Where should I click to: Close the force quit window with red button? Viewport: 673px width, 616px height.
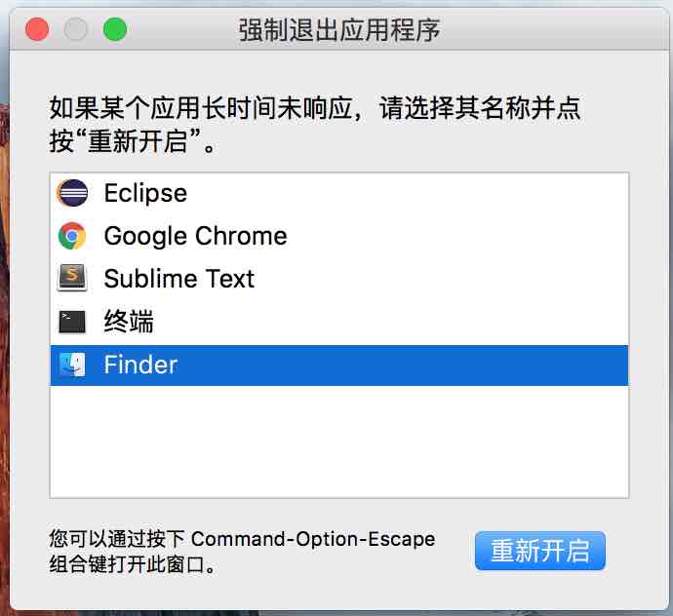(x=37, y=29)
